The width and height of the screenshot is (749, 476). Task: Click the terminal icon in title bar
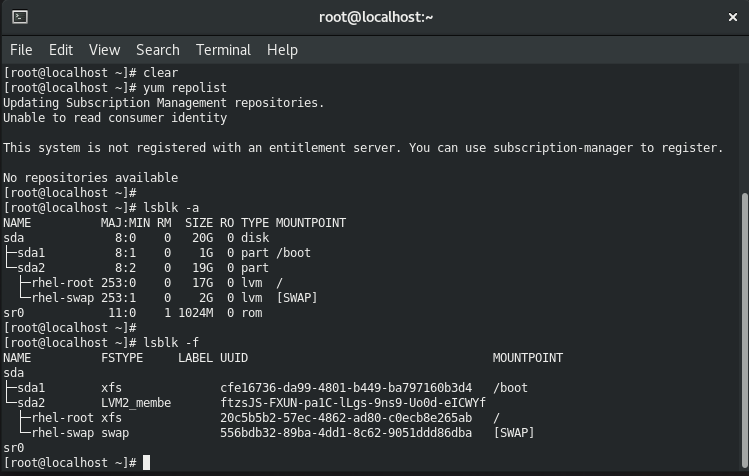(x=20, y=17)
